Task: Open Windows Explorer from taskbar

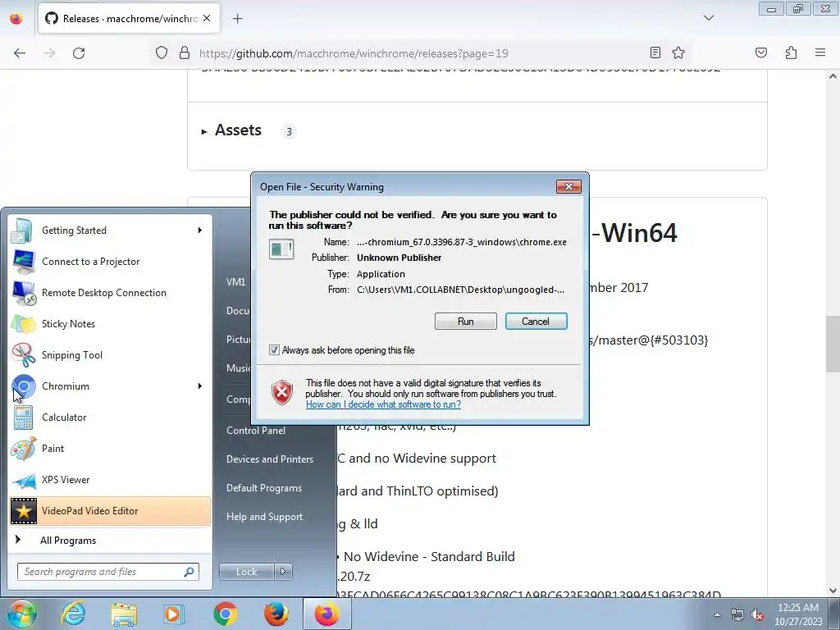Action: point(124,614)
